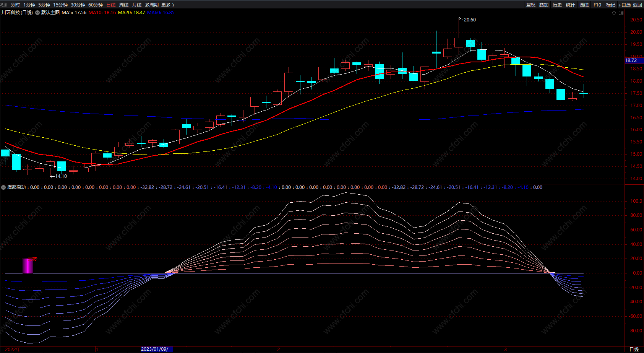Switch to the 周线 weekly tab
This screenshot has height=353, width=644.
click(x=124, y=5)
